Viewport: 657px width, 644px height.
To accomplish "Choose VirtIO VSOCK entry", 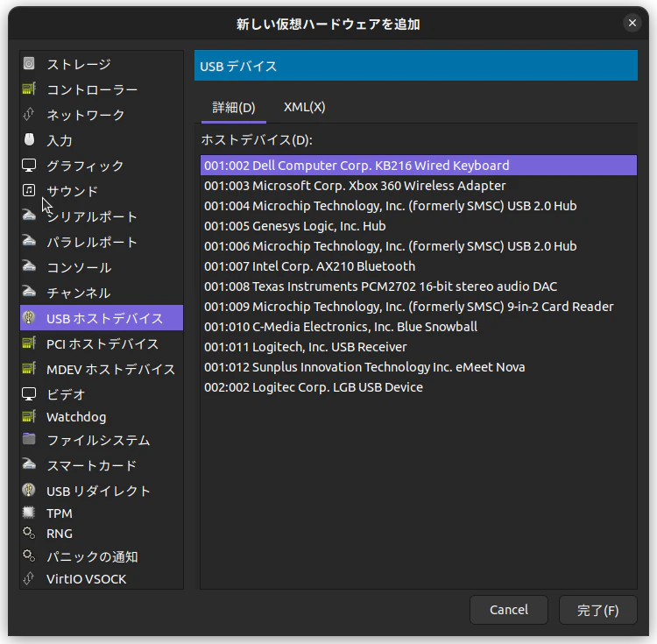I will 102,579.
